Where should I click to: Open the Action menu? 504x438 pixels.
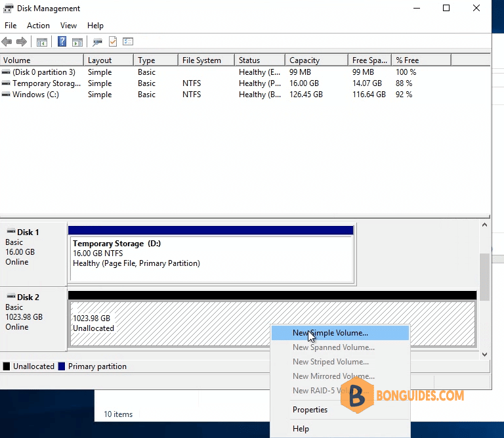[x=38, y=26]
